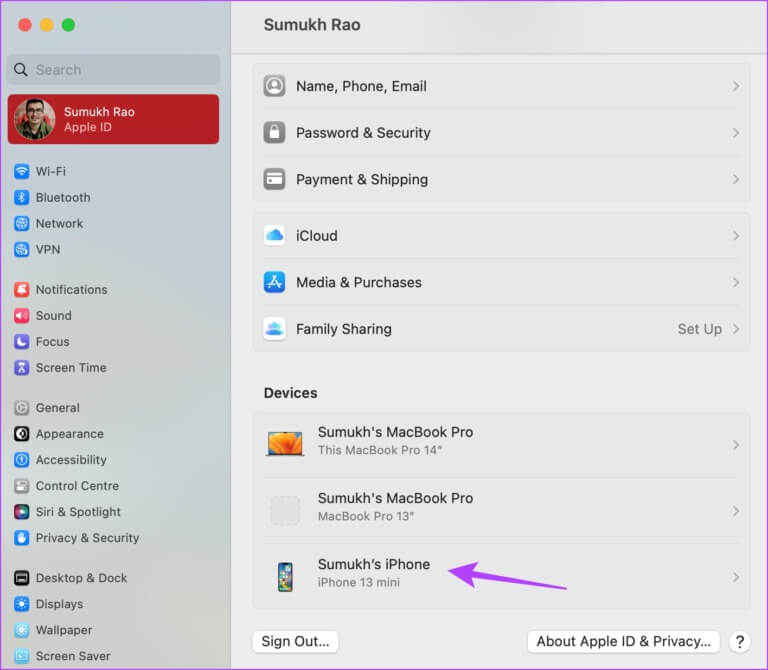Open the MacBook Pro 13" device chevron
This screenshot has height=670, width=768.
click(x=736, y=511)
